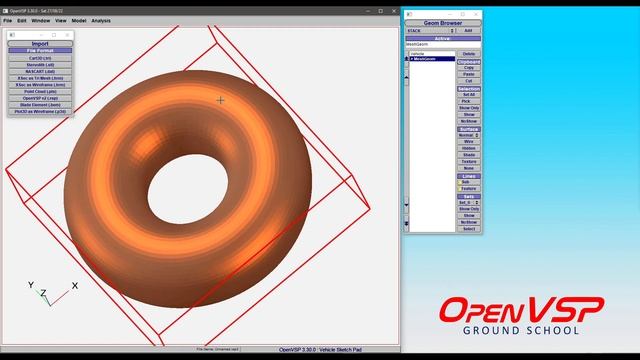640x360 pixels.
Task: Click Cut in Clipboard section
Action: [x=469, y=81]
